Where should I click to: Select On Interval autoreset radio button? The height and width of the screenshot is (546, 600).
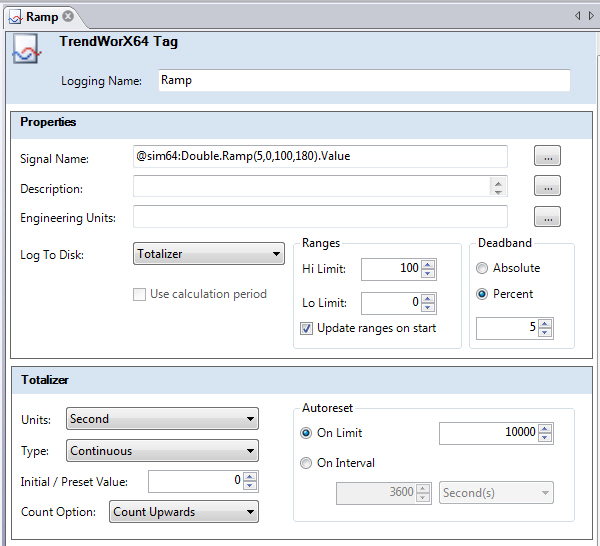[x=306, y=463]
